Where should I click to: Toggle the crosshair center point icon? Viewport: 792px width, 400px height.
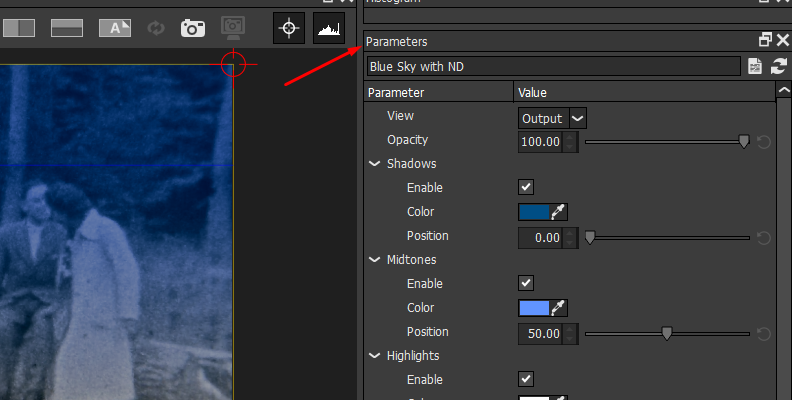[x=289, y=29]
